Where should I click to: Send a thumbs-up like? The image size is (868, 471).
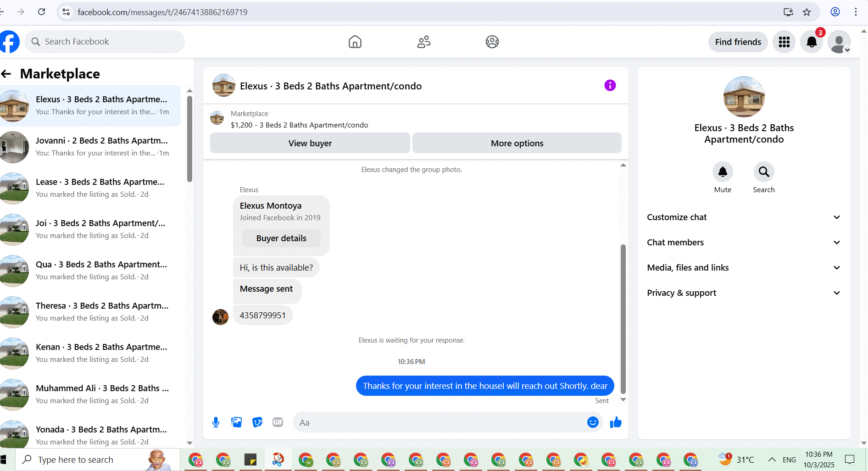click(616, 422)
